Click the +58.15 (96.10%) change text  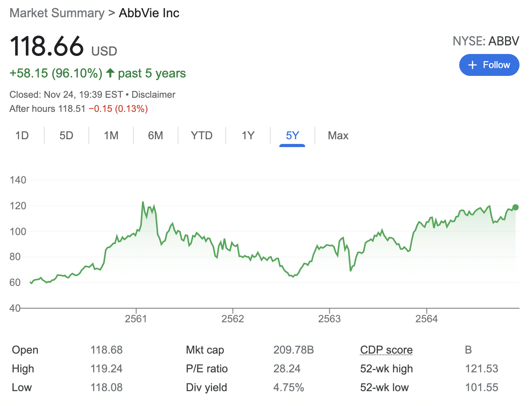click(x=56, y=73)
